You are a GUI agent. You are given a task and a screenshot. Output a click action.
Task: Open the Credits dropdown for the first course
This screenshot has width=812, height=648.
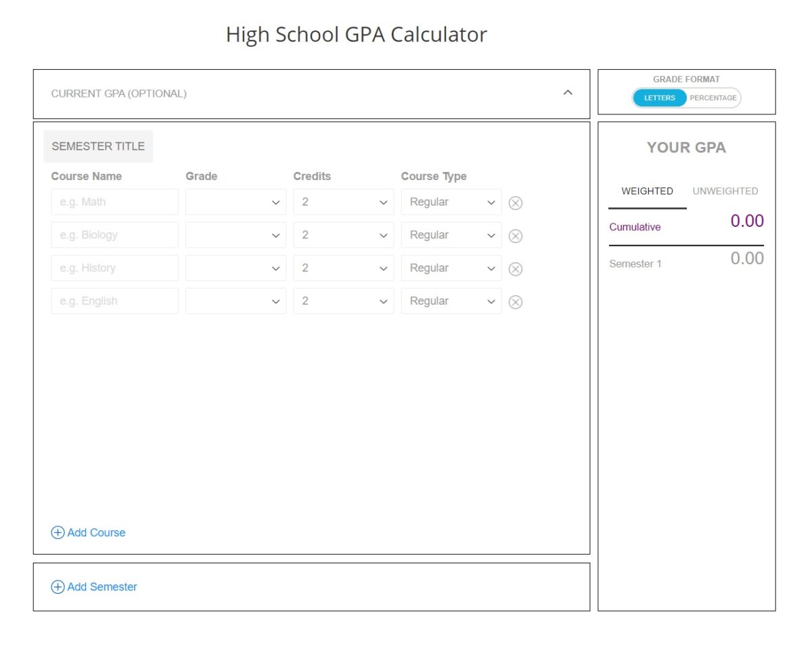383,202
